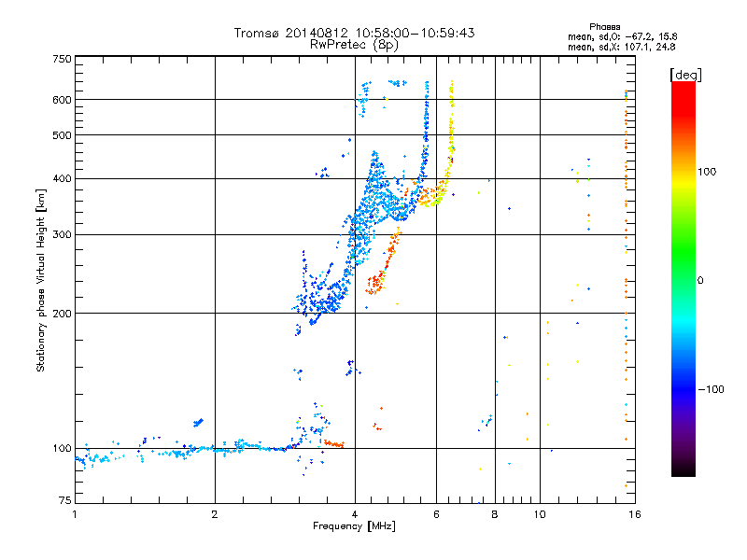Click the 600 height axis tick label
This screenshot has width=747, height=560.
62,100
